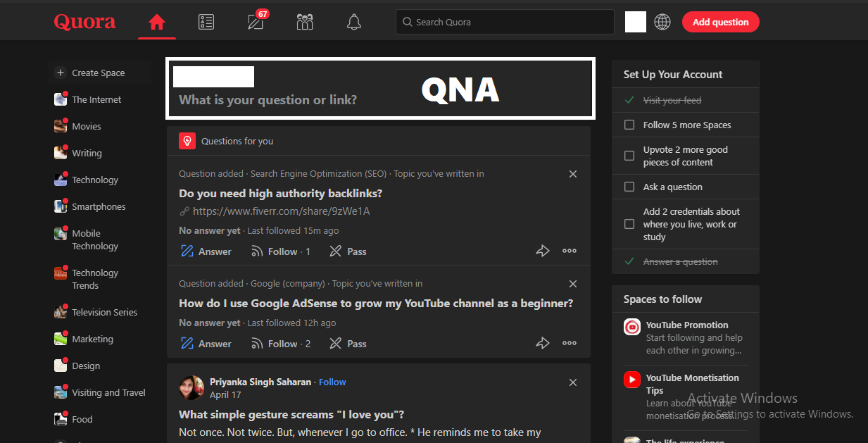Dismiss the backlinks question card

[x=573, y=174]
